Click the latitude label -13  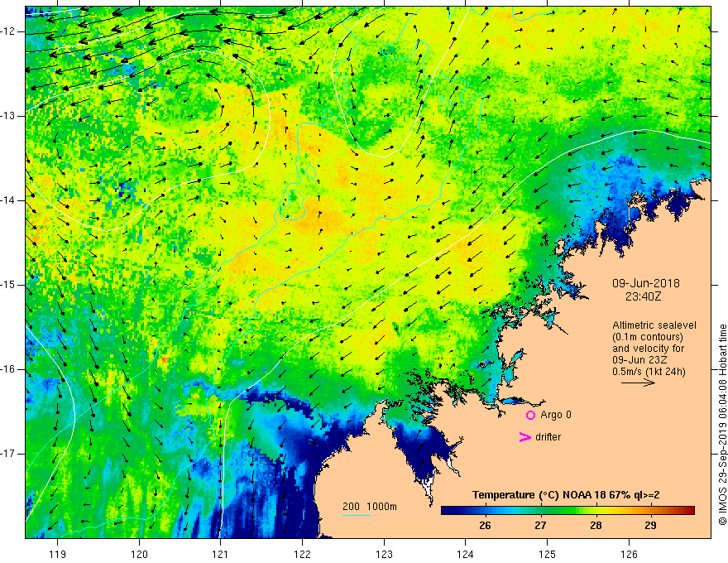tap(9, 116)
